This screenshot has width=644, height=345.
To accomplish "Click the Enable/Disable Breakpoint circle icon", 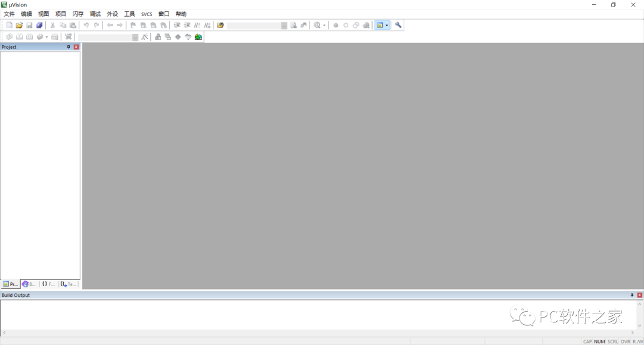I will (346, 25).
